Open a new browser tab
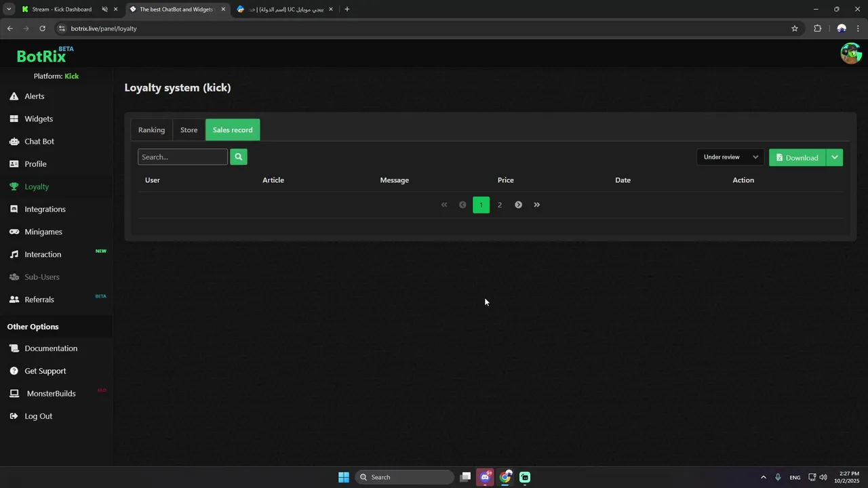 (x=347, y=9)
